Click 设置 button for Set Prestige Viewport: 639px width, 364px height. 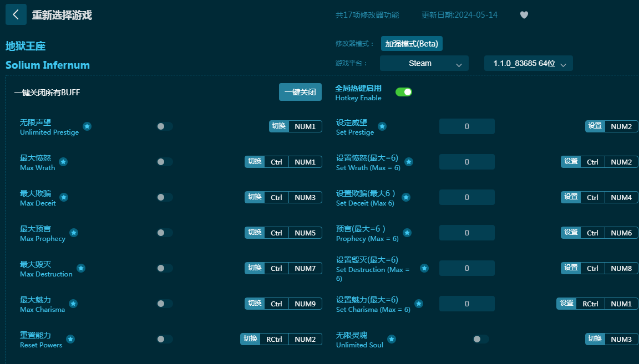click(595, 126)
